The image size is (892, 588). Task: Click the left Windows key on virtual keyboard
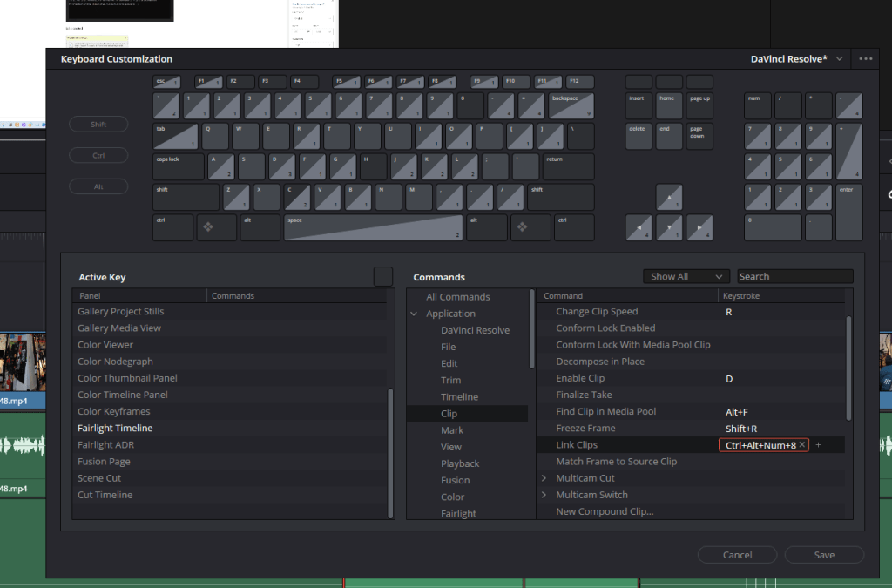point(216,227)
